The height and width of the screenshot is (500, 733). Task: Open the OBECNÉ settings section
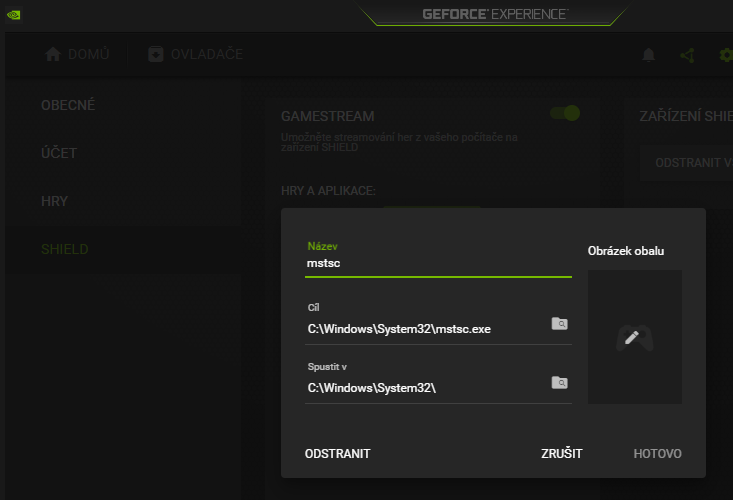pyautogui.click(x=68, y=105)
